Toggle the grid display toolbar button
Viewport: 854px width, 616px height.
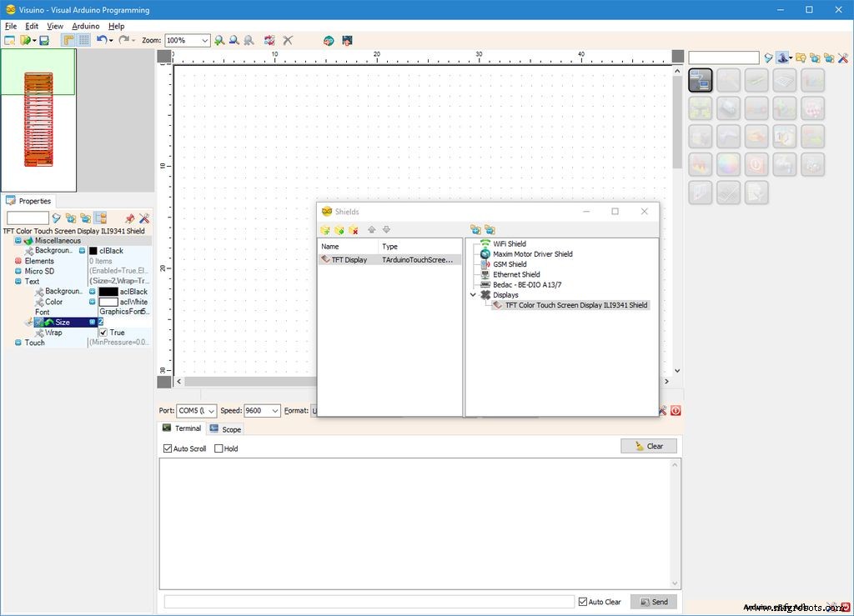point(84,40)
